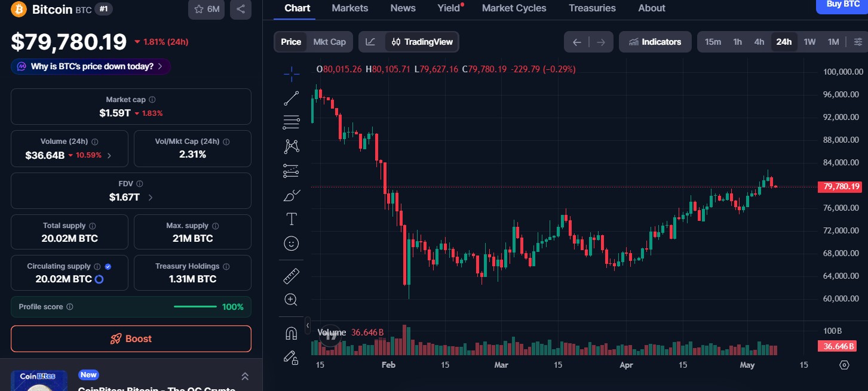Screen dimensions: 868x391
Task: Open the Yield tab
Action: click(x=450, y=8)
